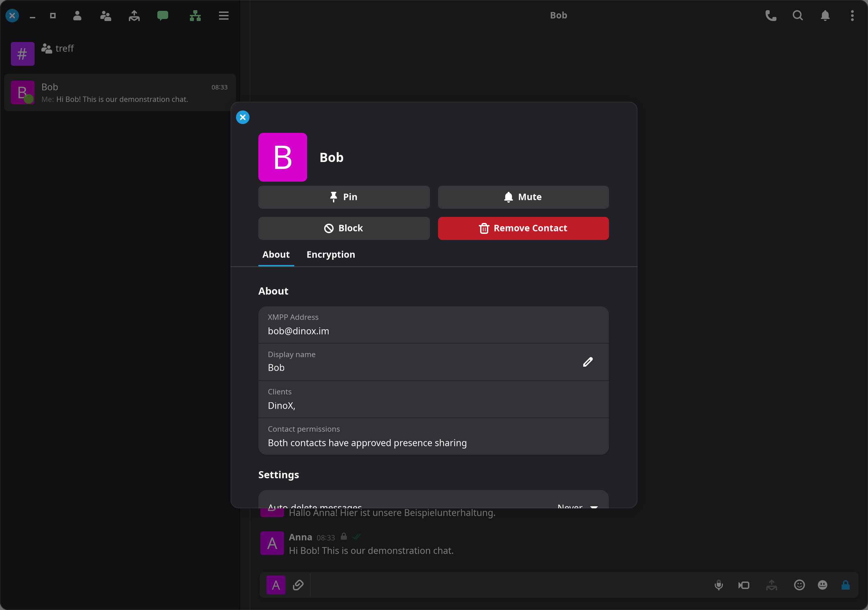Screen dimensions: 868x610
Task: Click the Bob title in chat header
Action: click(558, 16)
